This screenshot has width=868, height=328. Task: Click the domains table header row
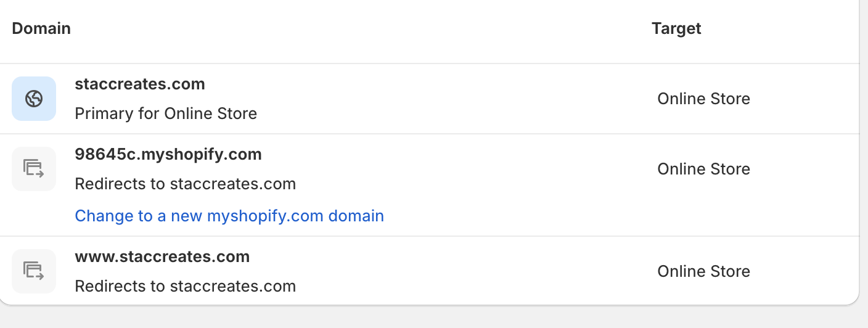(x=430, y=31)
